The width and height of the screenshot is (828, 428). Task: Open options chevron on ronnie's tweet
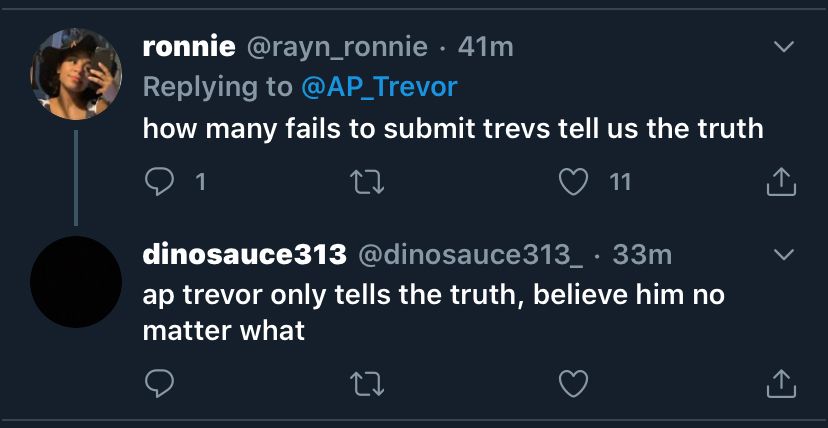(784, 47)
